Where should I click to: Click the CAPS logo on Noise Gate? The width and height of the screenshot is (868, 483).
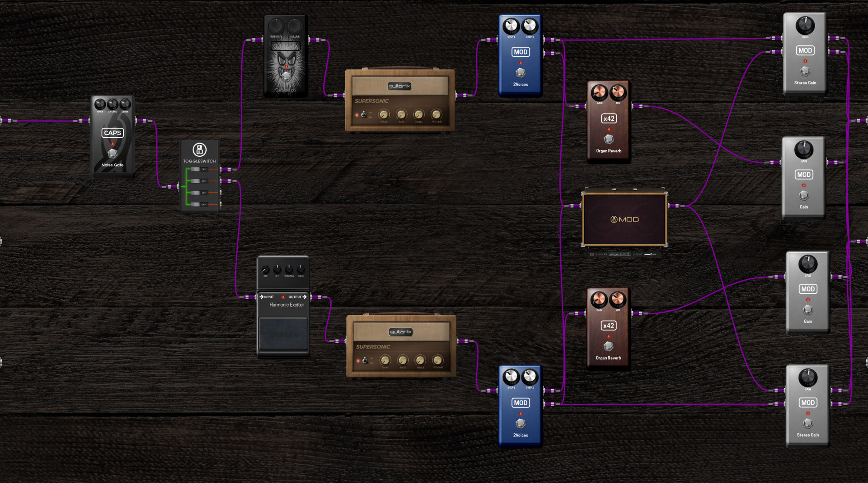point(112,133)
